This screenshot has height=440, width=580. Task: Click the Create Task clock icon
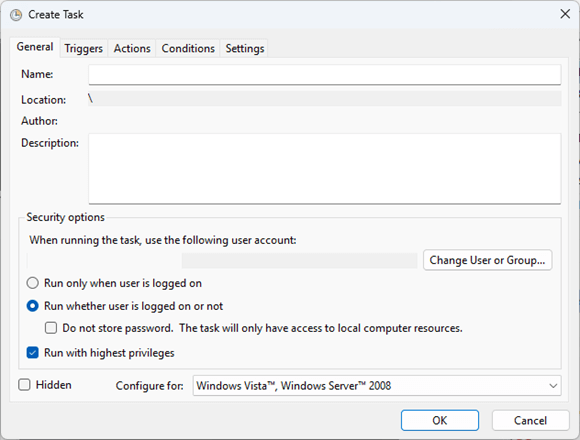coord(16,15)
